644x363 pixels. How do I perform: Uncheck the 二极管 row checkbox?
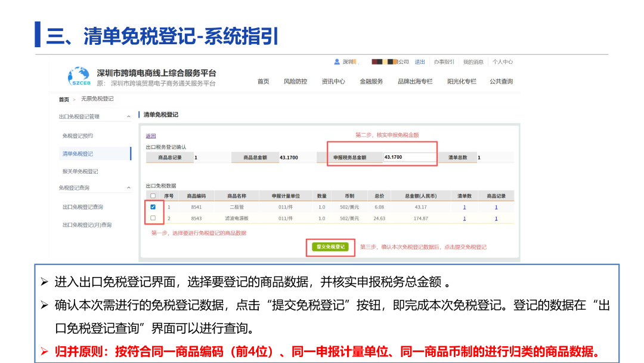153,207
